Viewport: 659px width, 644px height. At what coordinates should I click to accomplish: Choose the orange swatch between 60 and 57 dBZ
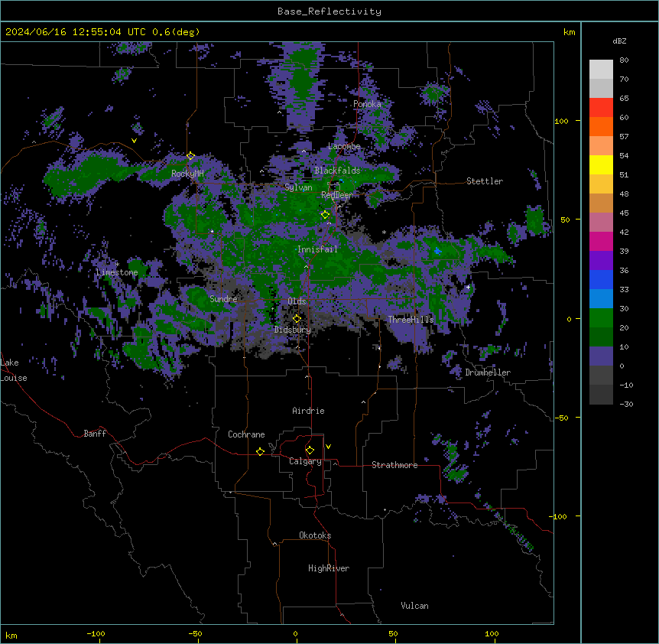tap(601, 126)
